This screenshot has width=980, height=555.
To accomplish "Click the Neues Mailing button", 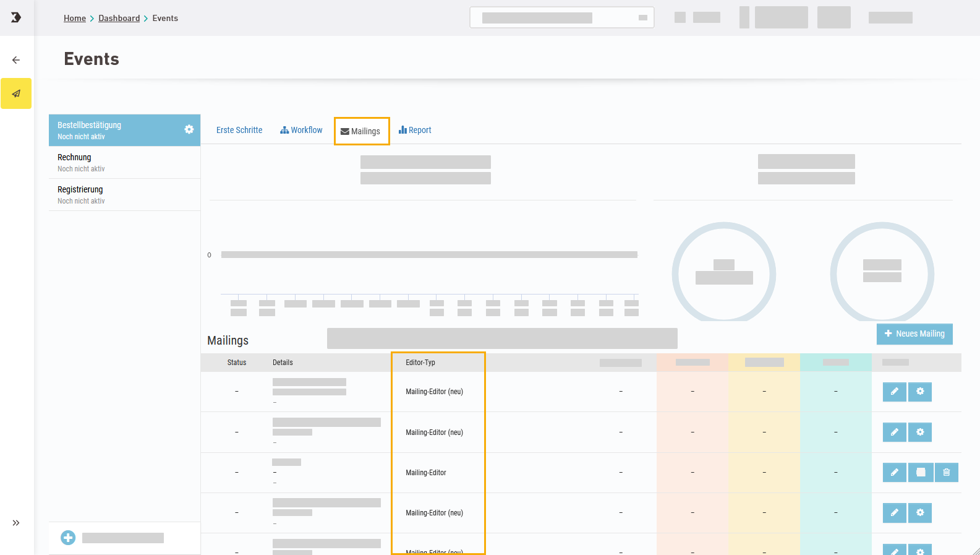I will [x=914, y=334].
